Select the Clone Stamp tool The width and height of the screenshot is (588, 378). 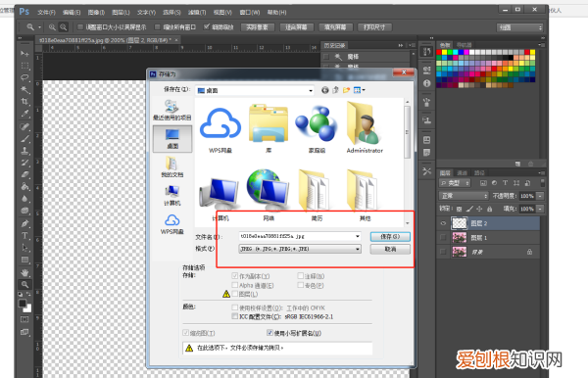coord(24,151)
